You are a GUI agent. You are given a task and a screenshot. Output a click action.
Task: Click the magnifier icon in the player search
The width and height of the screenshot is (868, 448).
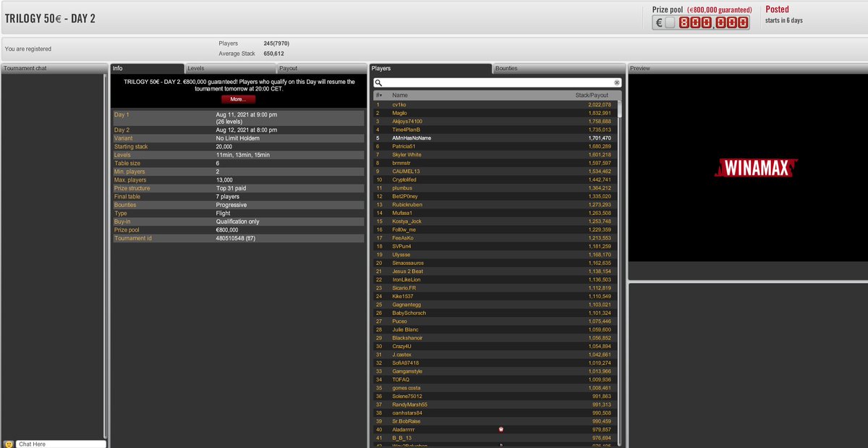378,83
